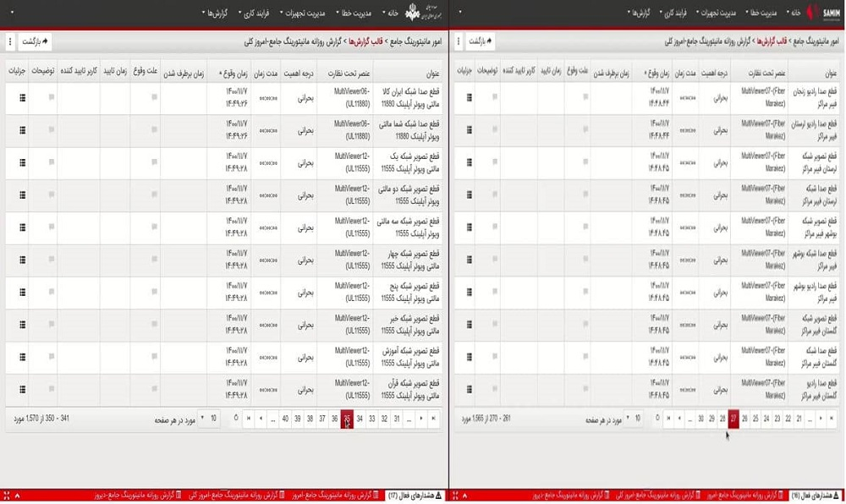This screenshot has height=504, width=846.
Task: Open details icon for رادیو زنجان row, right window
Action: 470,97
